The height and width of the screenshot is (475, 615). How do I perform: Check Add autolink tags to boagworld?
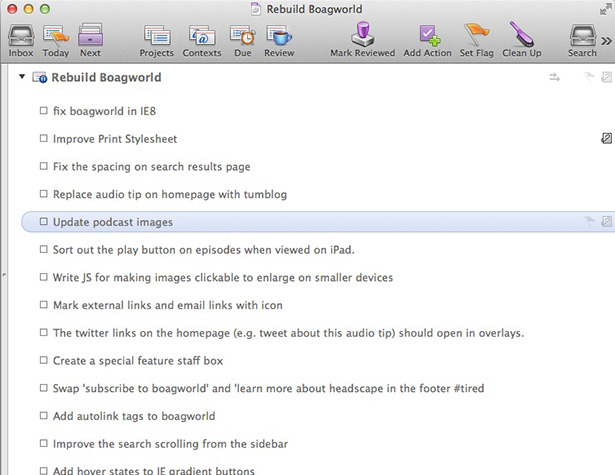tap(44, 416)
